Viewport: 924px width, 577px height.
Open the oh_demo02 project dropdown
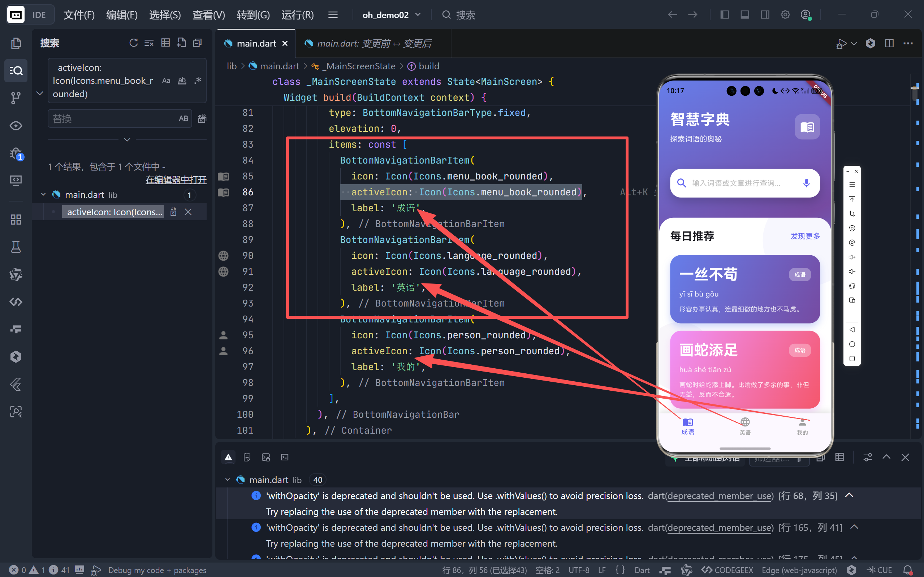[391, 15]
